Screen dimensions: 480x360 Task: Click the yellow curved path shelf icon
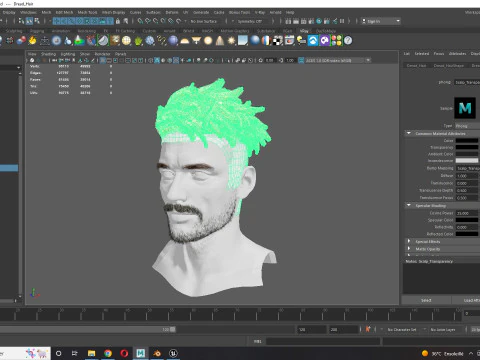coord(161,41)
